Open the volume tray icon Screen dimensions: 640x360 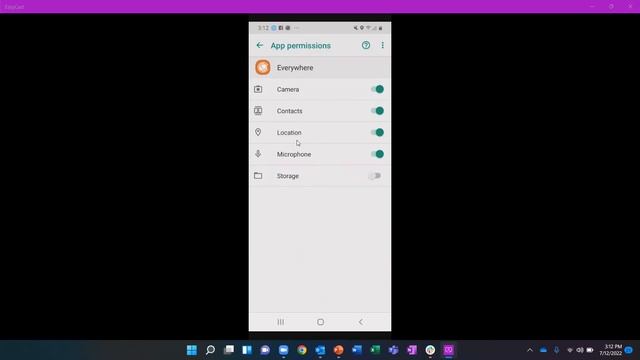point(580,350)
